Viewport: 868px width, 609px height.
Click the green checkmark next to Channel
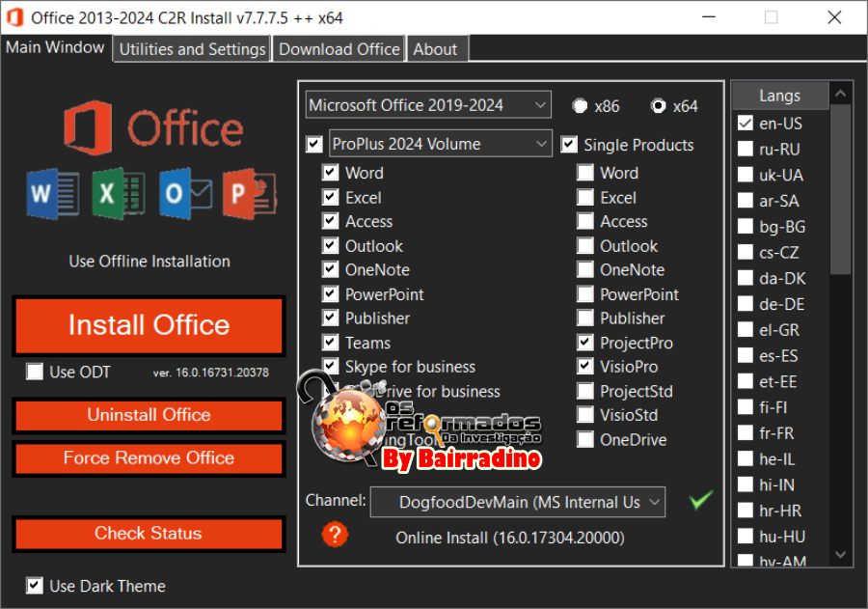pyautogui.click(x=701, y=499)
